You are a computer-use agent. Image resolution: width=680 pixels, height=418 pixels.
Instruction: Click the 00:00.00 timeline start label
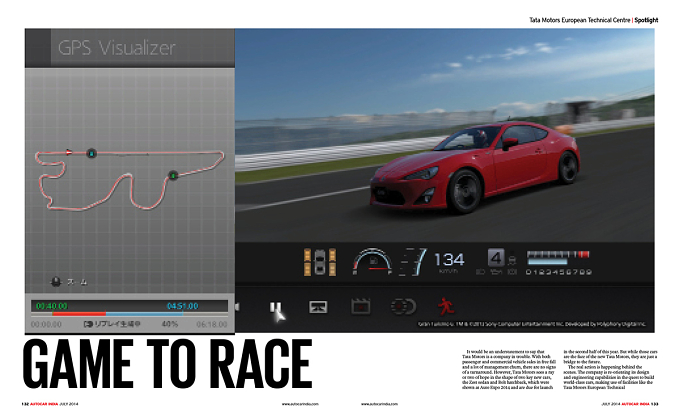(46, 324)
